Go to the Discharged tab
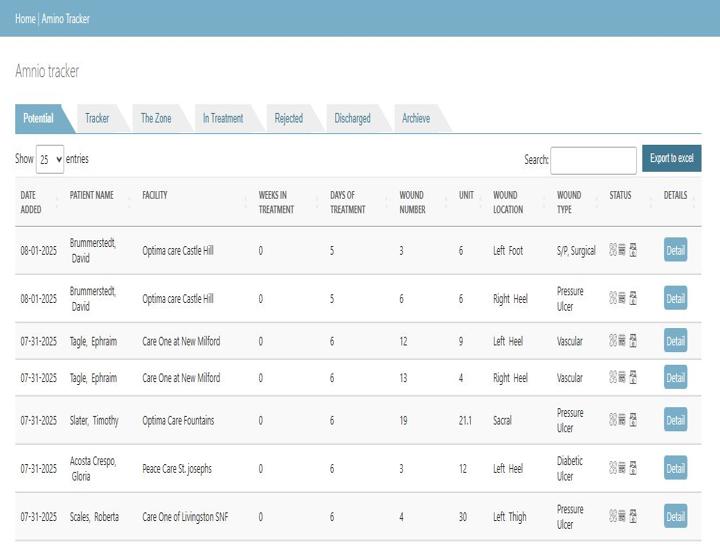 click(x=352, y=118)
